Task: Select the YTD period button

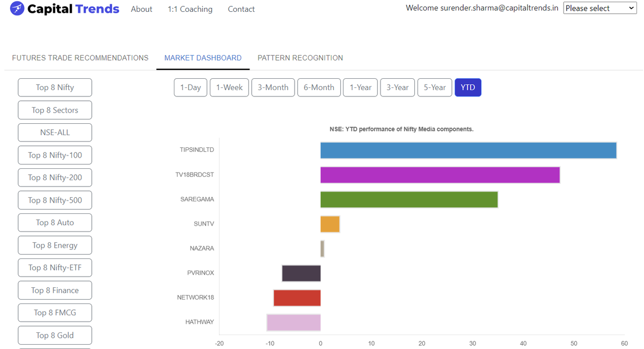Action: (468, 87)
